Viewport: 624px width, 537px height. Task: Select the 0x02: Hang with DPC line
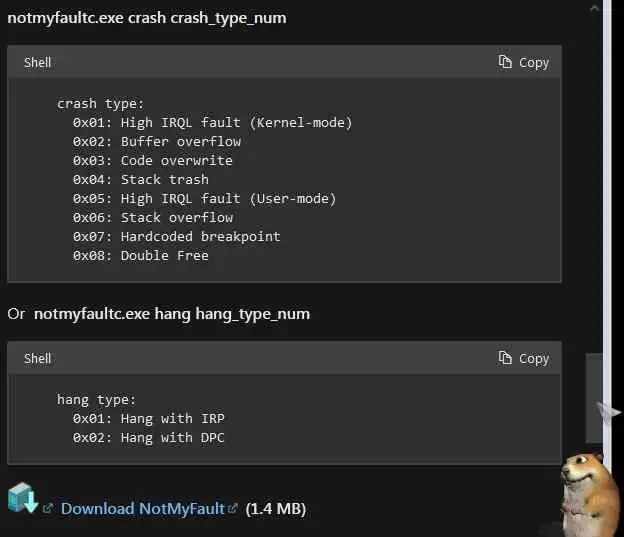(148, 438)
